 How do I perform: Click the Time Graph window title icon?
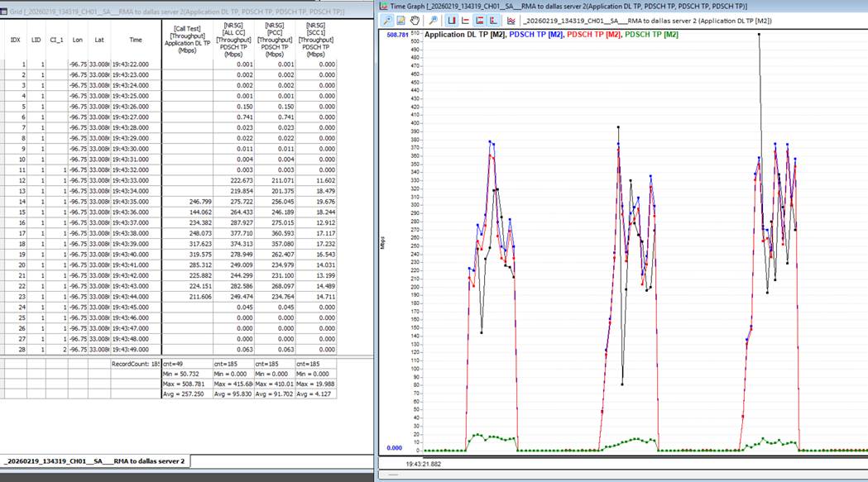coord(383,6)
